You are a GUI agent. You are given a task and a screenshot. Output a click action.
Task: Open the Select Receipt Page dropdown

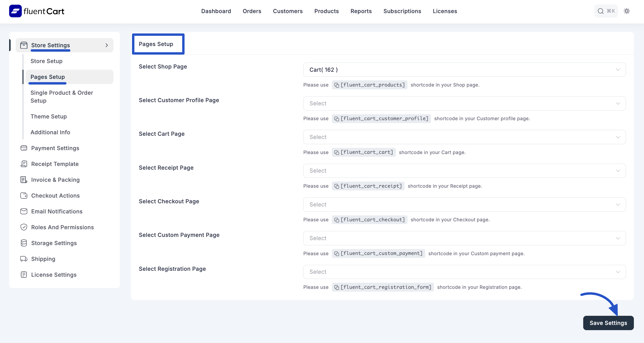click(464, 171)
